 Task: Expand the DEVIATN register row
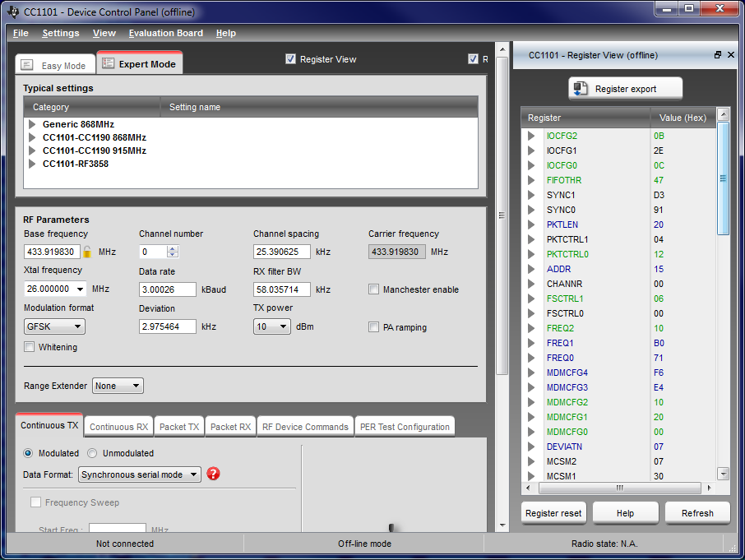tap(530, 447)
